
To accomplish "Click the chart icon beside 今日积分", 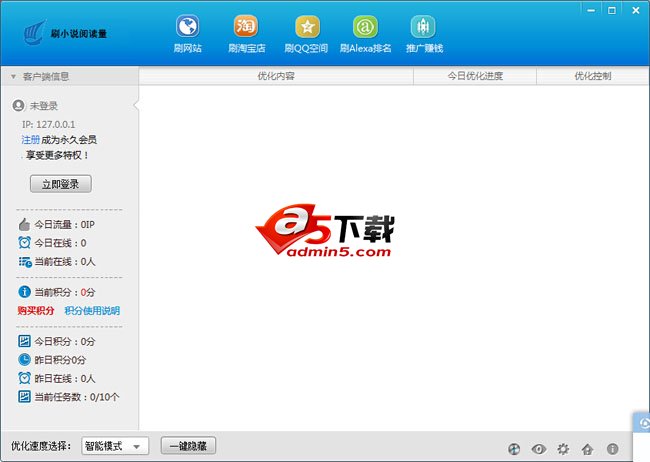I will click(24, 341).
